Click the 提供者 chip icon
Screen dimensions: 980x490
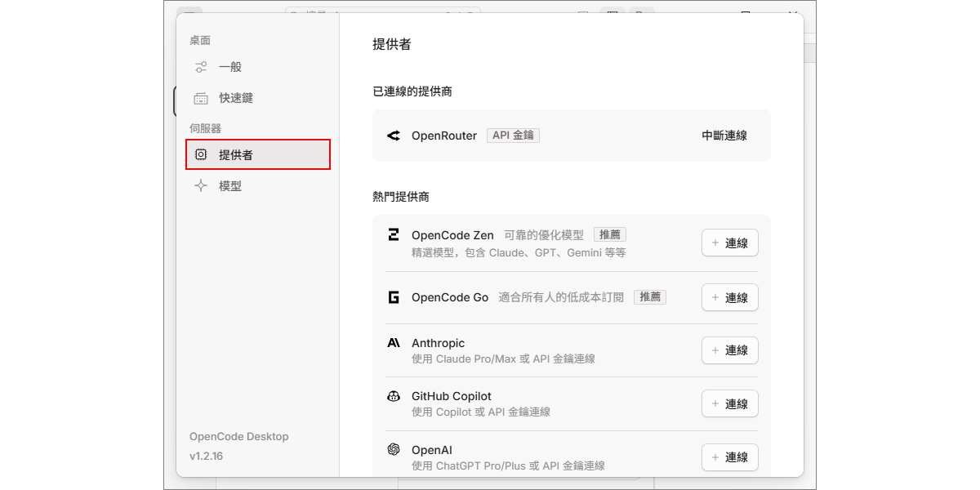(x=201, y=154)
